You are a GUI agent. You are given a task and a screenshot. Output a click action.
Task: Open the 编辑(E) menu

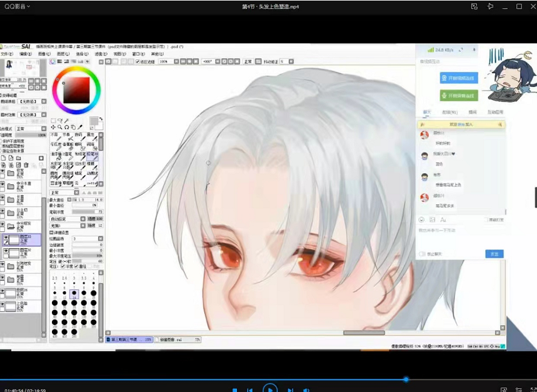[26, 54]
